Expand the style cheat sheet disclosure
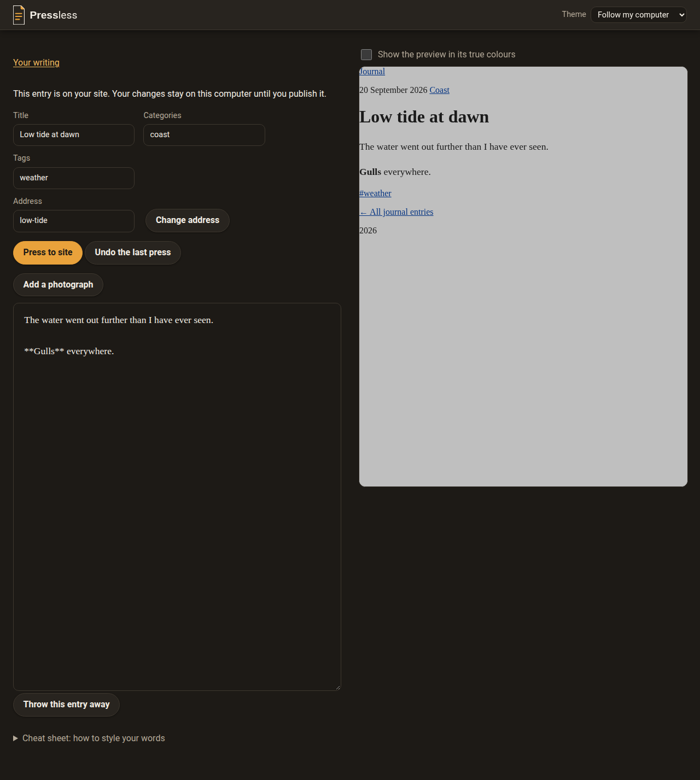Viewport: 700px width, 780px height. (x=89, y=738)
